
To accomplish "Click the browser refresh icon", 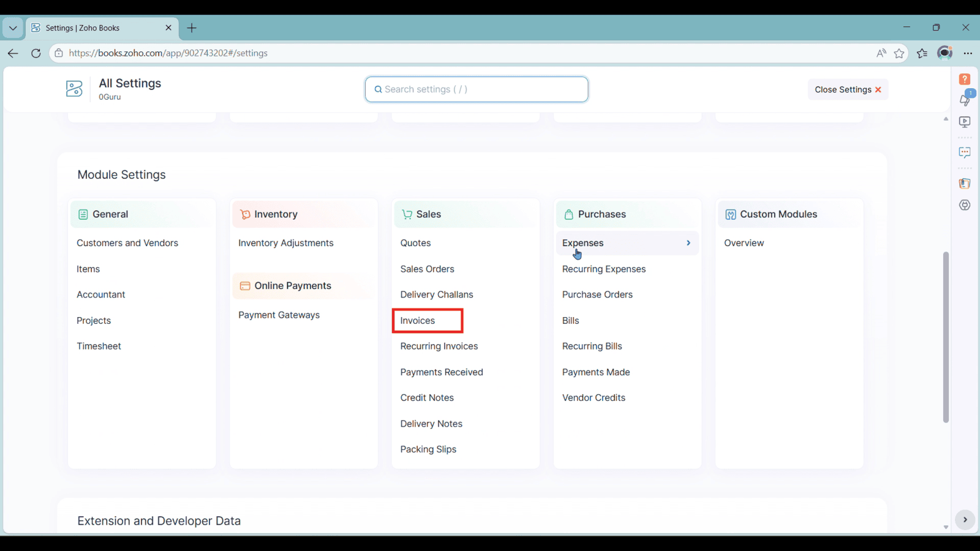I will (x=36, y=53).
